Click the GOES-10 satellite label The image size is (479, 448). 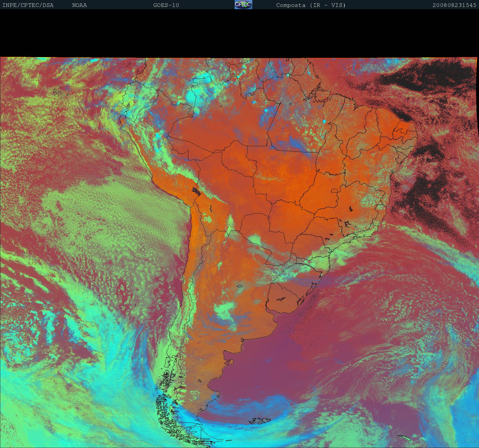(166, 5)
